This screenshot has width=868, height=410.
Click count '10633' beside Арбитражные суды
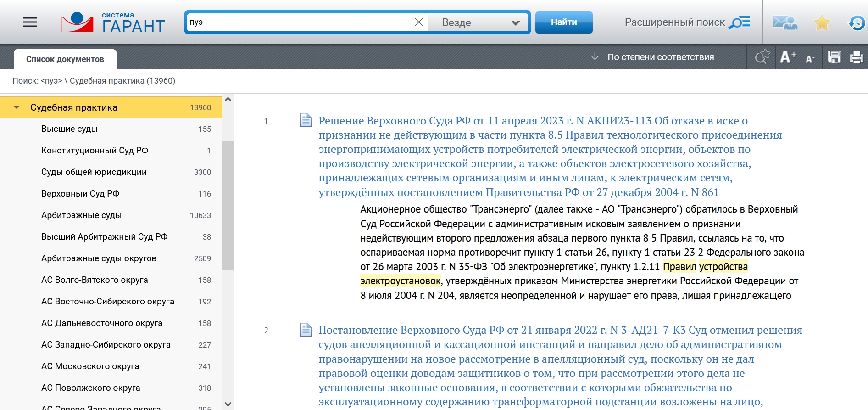pyautogui.click(x=200, y=215)
